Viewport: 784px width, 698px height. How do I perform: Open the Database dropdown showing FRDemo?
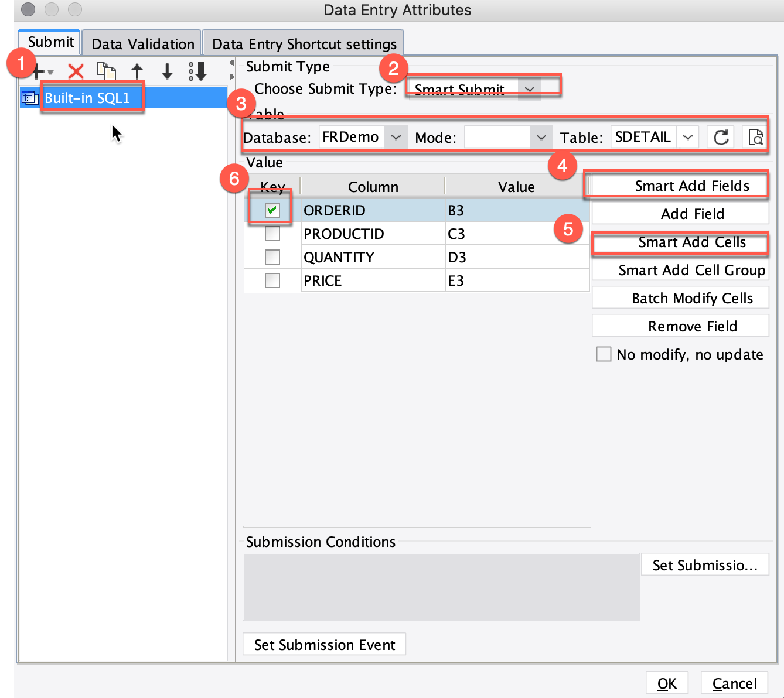397,136
